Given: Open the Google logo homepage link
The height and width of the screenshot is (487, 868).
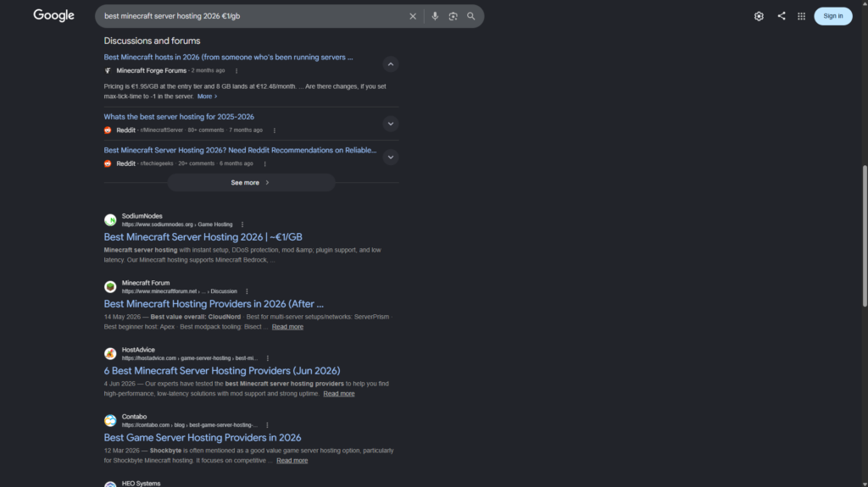Looking at the screenshot, I should [x=53, y=15].
